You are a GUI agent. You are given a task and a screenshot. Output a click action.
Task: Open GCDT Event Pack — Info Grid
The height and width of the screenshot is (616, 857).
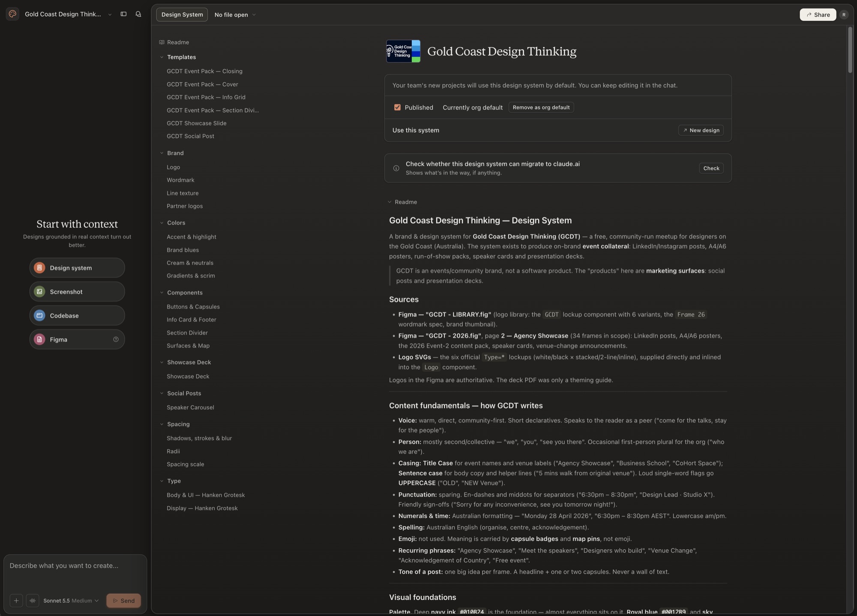point(206,97)
